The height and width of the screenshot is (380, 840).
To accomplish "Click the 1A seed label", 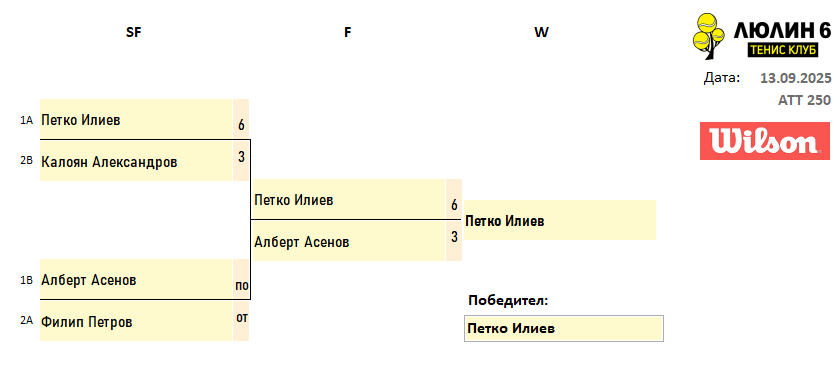I will coord(26,120).
